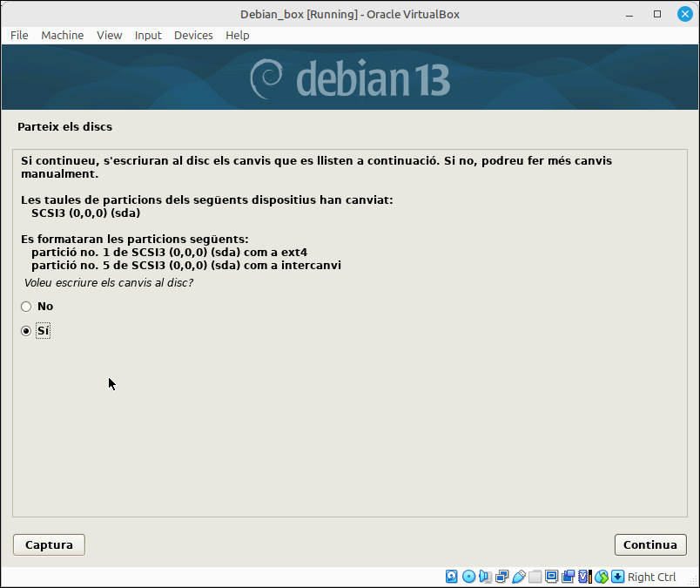The width and height of the screenshot is (700, 588).
Task: Open the Devices menu
Action: pos(193,36)
